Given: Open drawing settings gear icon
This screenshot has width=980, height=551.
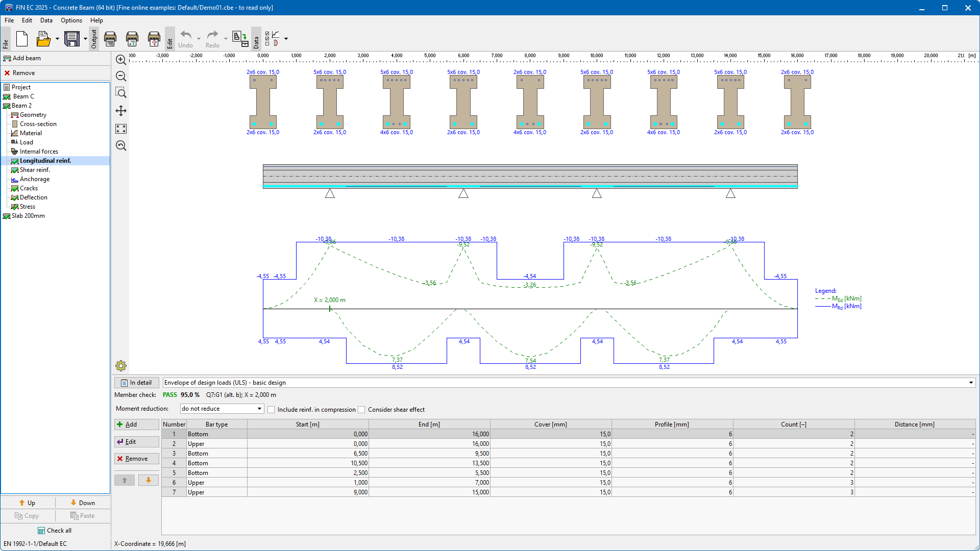Looking at the screenshot, I should 121,366.
